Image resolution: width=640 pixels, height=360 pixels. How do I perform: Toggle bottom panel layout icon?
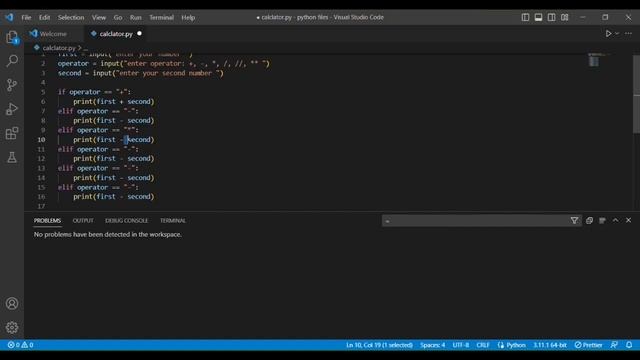point(538,17)
